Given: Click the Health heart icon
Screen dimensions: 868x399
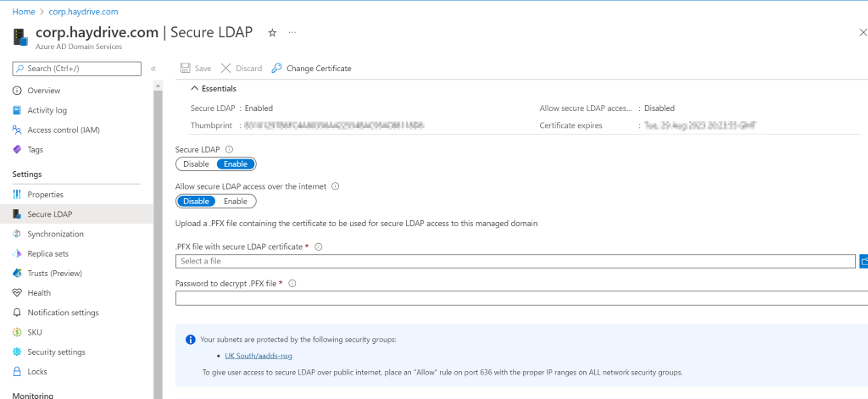Looking at the screenshot, I should point(17,293).
